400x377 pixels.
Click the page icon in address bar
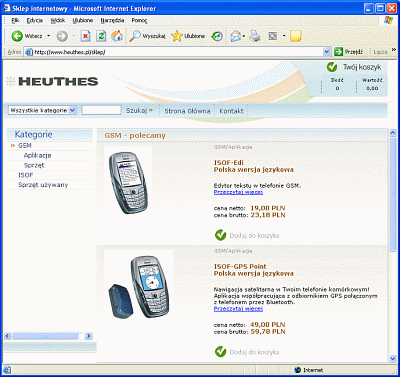coord(29,52)
